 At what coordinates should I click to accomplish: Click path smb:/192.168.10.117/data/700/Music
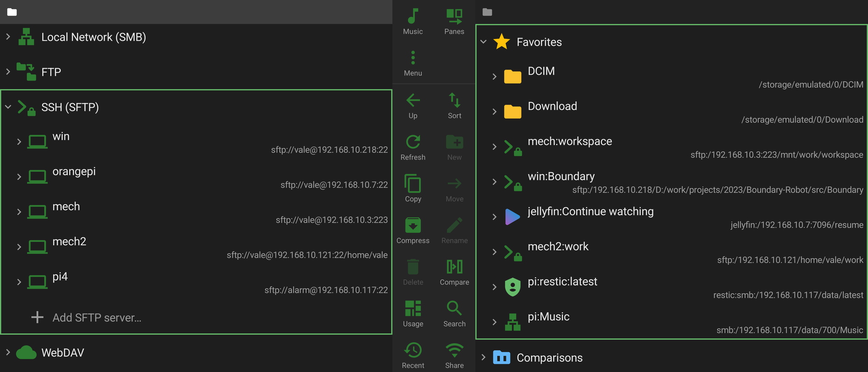[790, 330]
